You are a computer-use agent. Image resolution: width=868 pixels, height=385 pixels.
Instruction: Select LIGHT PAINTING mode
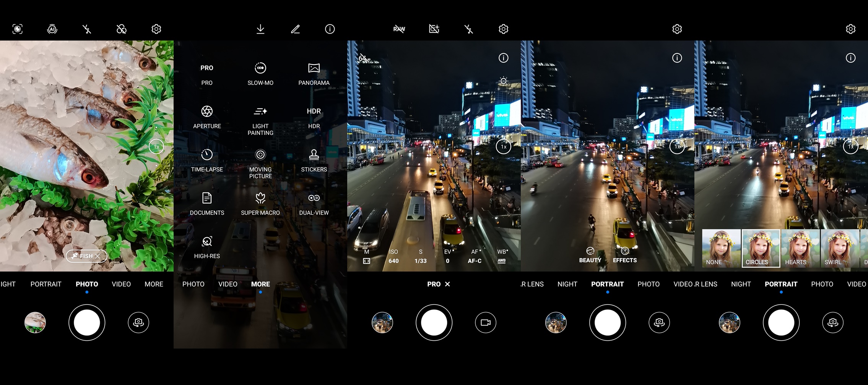tap(260, 121)
